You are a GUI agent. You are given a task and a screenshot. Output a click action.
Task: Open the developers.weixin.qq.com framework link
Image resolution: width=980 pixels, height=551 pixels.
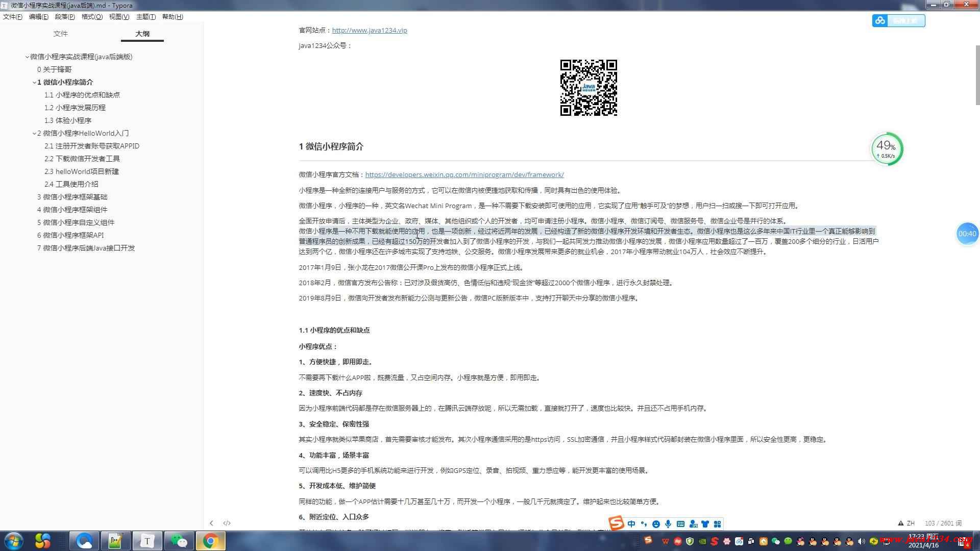(x=464, y=174)
